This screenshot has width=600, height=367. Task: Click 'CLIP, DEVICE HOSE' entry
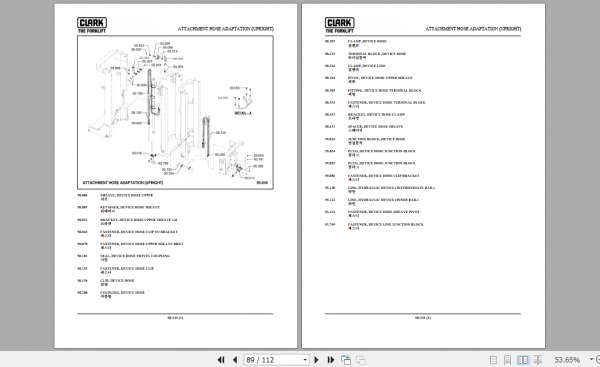pos(117,281)
